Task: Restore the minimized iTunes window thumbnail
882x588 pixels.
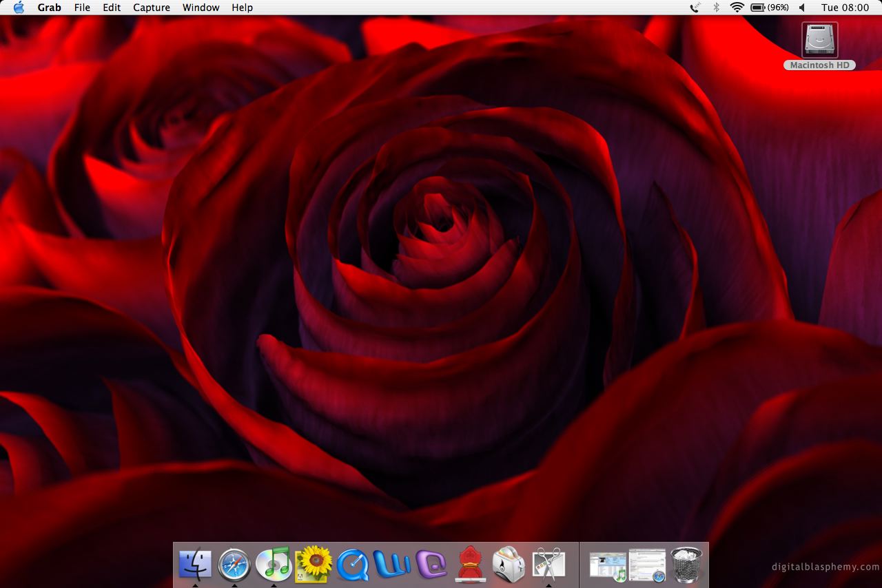Action: pos(608,565)
